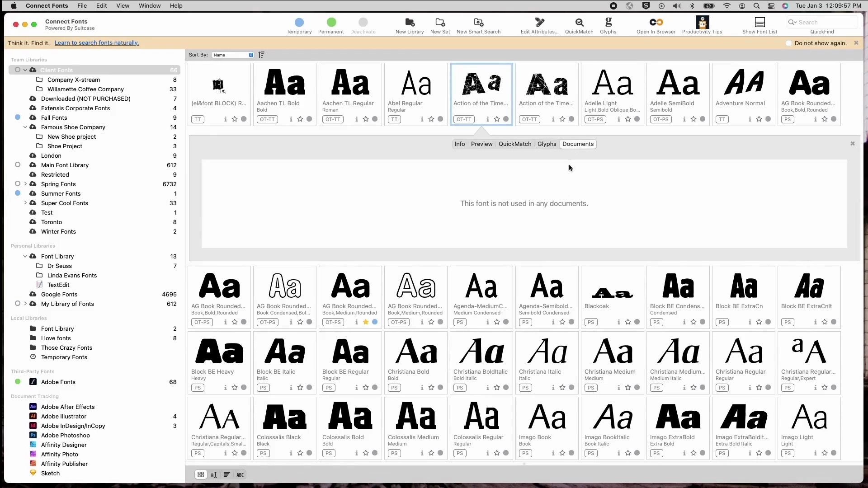Image resolution: width=868 pixels, height=488 pixels.
Task: Click Learn to search fonts naturally link
Action: tap(96, 42)
